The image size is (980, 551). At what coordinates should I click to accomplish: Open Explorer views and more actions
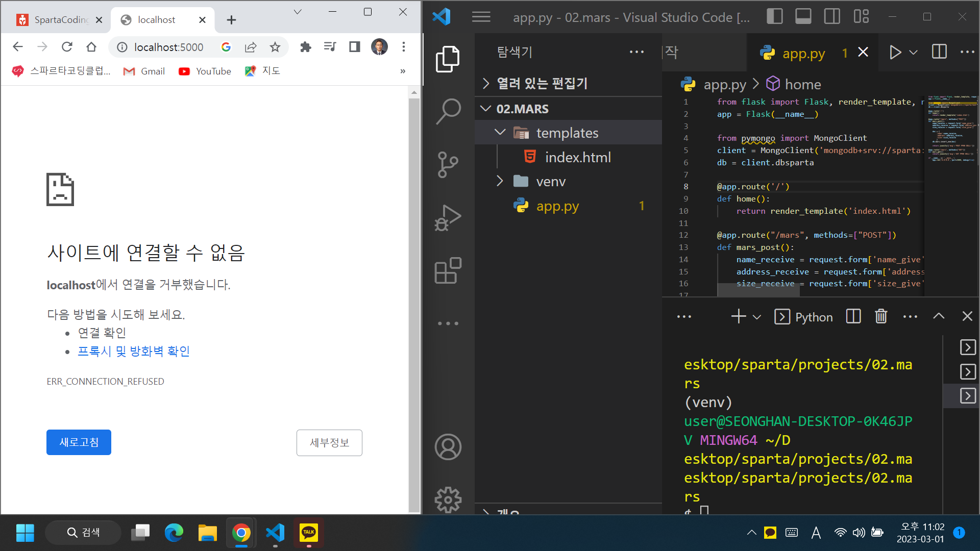(636, 52)
